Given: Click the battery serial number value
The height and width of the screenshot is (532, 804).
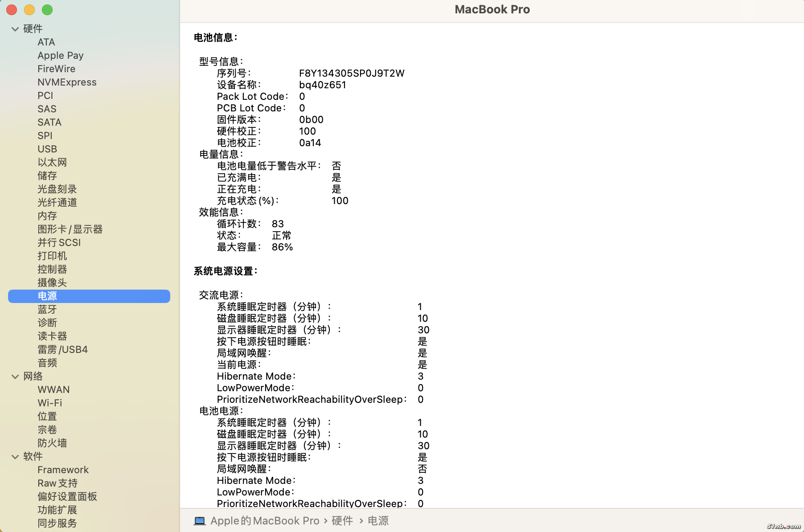Looking at the screenshot, I should (352, 74).
